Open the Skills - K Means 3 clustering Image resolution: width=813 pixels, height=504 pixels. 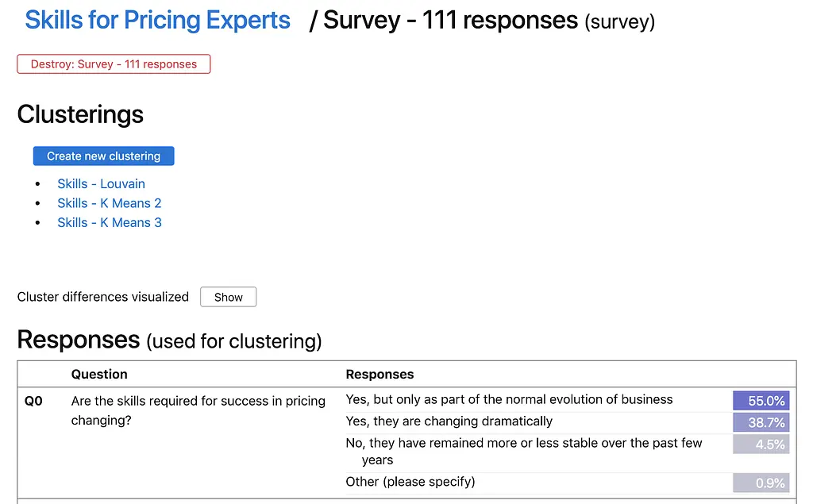click(110, 222)
